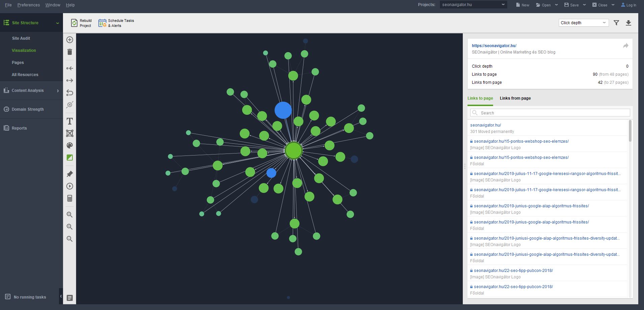Click the zoom to fit magnifier icon
The height and width of the screenshot is (310, 644).
[70, 215]
